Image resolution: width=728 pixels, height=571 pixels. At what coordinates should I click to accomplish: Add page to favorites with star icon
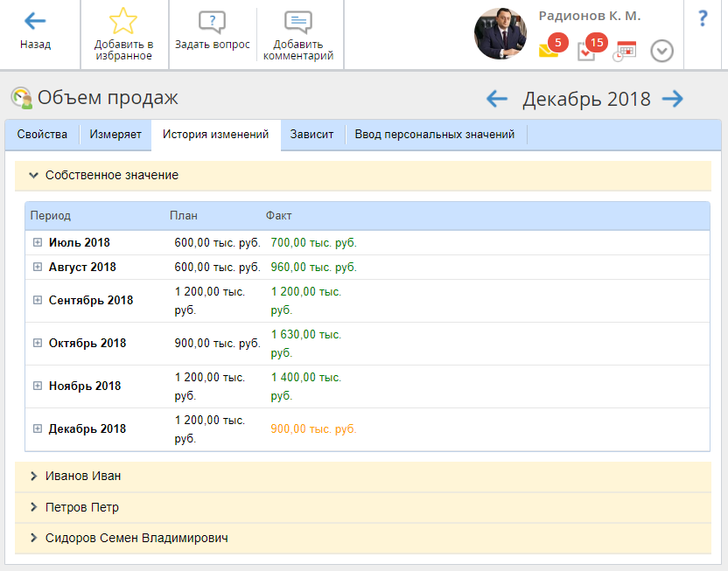[x=123, y=21]
